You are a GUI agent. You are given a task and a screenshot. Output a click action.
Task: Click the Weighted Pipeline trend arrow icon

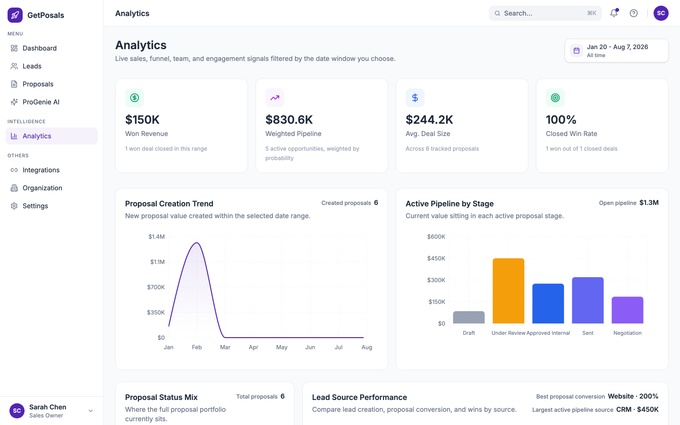point(275,98)
